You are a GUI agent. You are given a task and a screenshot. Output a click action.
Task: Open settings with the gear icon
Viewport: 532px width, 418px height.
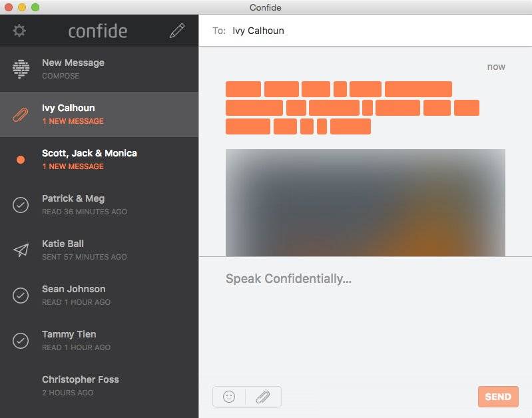[19, 31]
